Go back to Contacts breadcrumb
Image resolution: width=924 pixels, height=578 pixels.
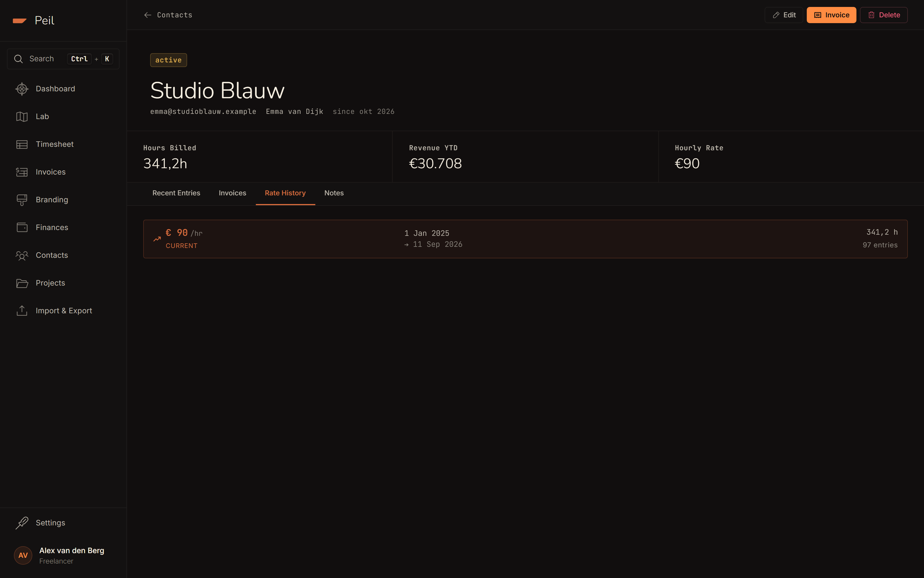pyautogui.click(x=174, y=15)
